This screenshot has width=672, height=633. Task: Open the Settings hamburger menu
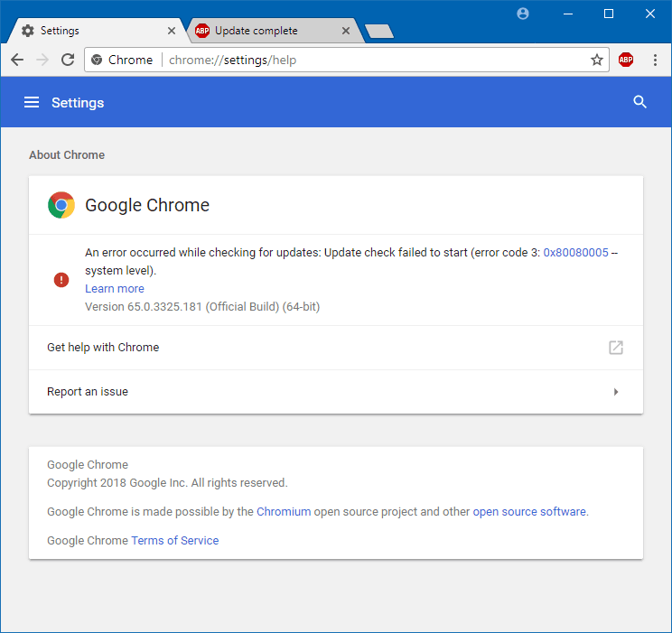(x=32, y=102)
